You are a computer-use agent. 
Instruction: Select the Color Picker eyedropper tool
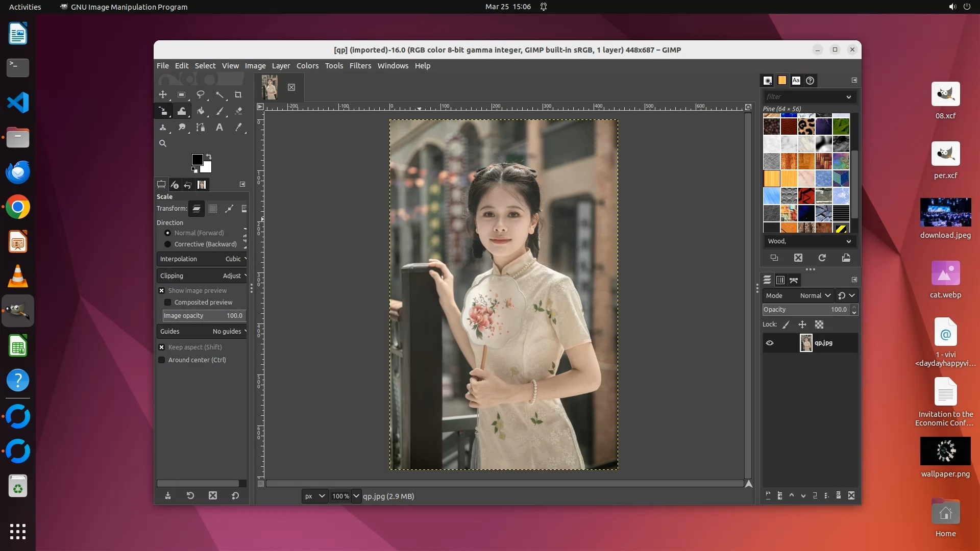238,128
